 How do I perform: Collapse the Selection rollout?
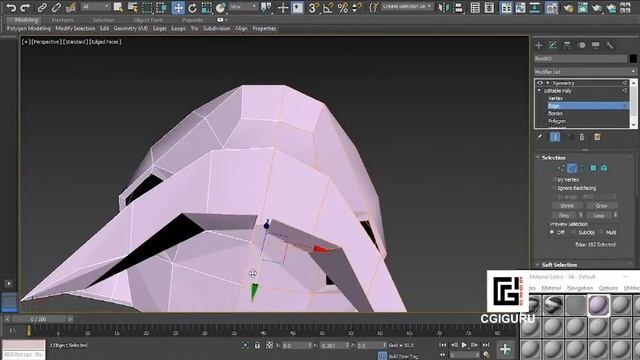point(538,158)
